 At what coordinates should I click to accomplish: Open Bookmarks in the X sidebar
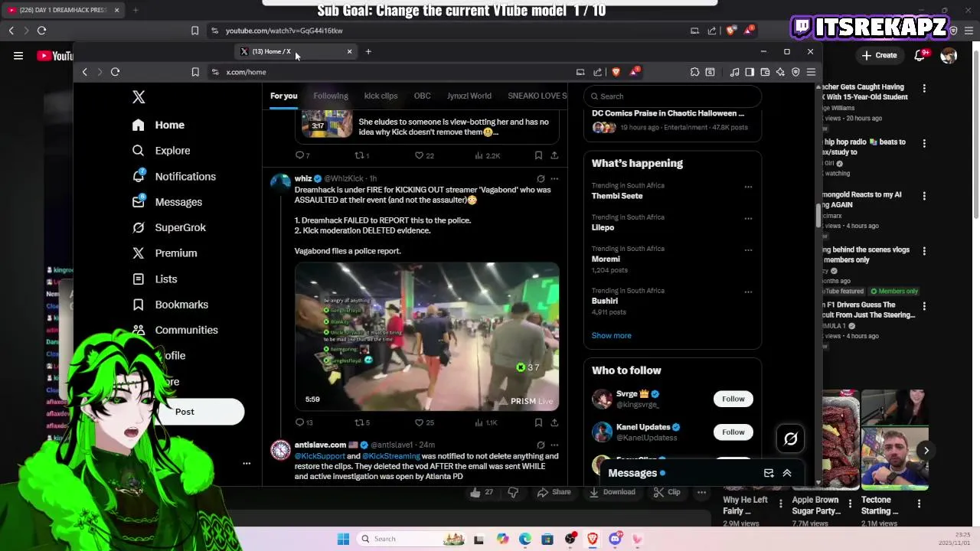coord(170,305)
